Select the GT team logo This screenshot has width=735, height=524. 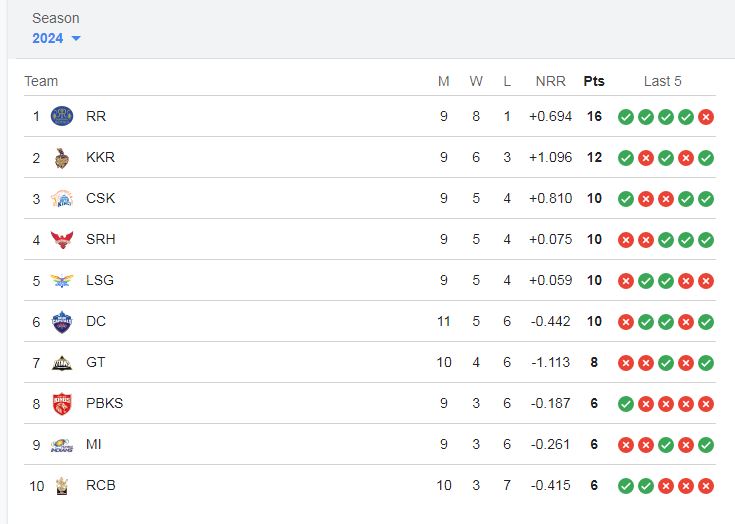click(62, 363)
